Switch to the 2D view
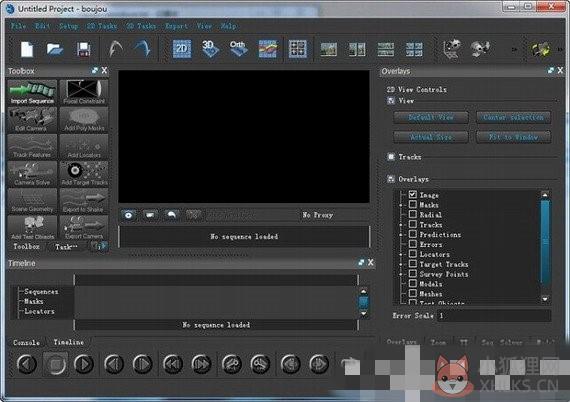The image size is (570, 402). tap(182, 49)
